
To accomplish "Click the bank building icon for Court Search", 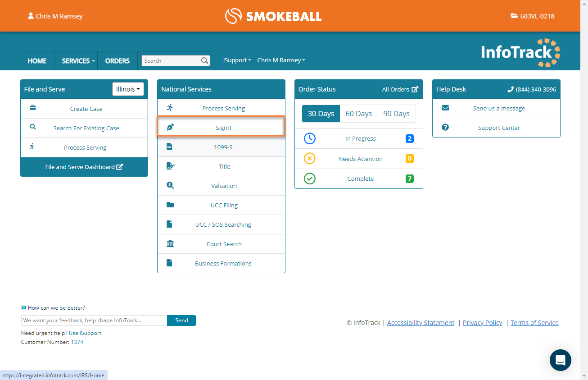I will pos(170,244).
